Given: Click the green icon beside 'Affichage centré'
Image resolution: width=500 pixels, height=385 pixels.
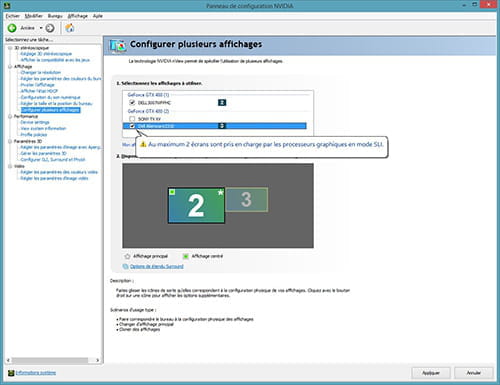Looking at the screenshot, I should click(x=186, y=256).
